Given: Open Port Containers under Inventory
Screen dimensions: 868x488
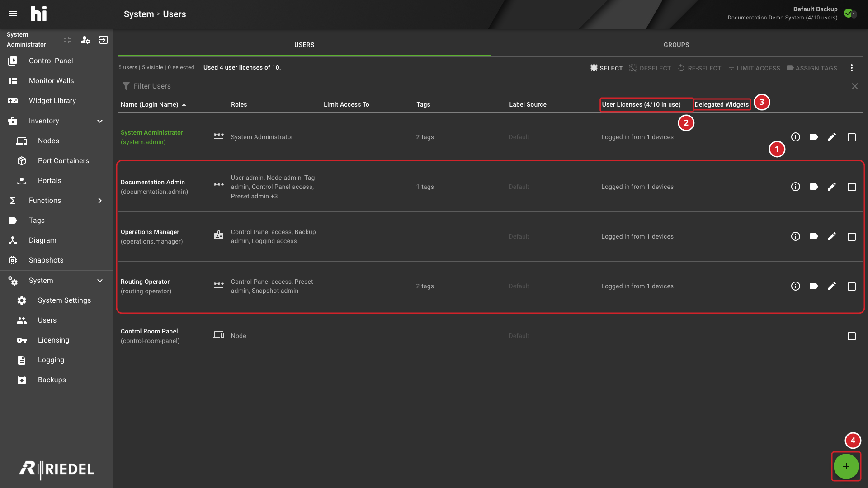Looking at the screenshot, I should click(56, 161).
